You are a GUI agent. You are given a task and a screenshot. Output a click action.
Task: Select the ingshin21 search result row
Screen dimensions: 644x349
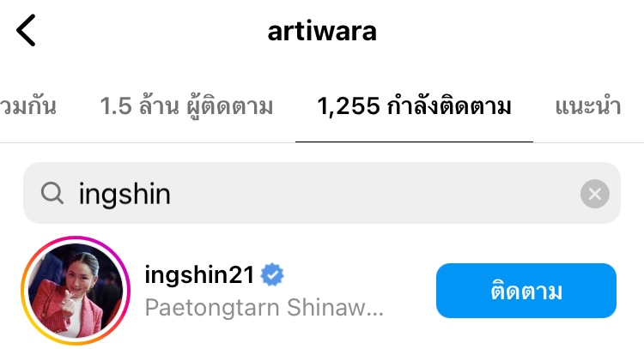coord(322,291)
